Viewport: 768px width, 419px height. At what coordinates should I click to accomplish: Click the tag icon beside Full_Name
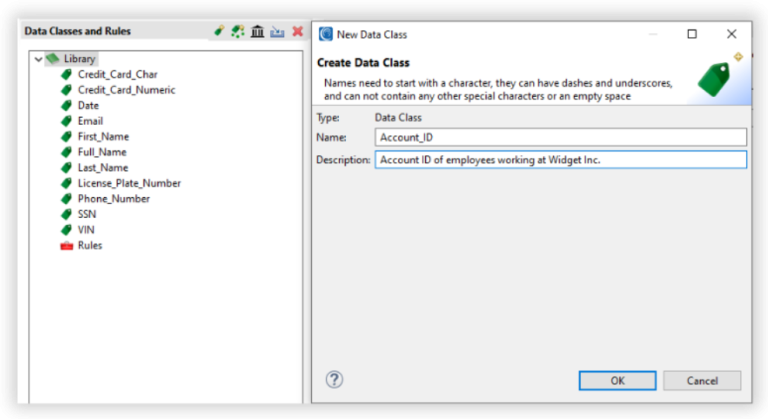coord(66,152)
